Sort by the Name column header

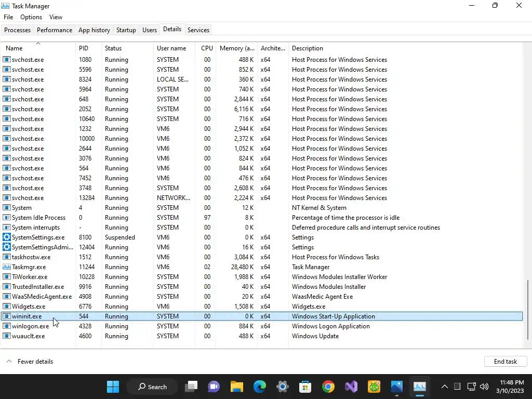[38, 48]
